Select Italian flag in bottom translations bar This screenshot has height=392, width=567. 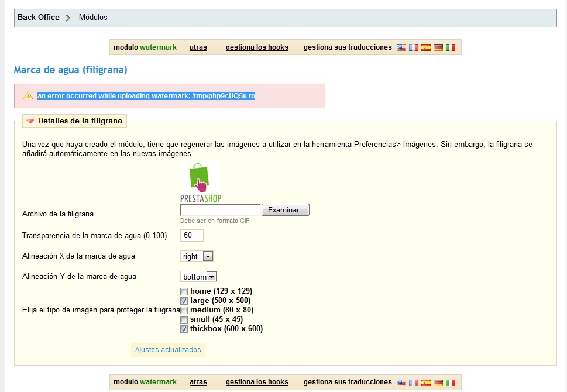tap(450, 383)
